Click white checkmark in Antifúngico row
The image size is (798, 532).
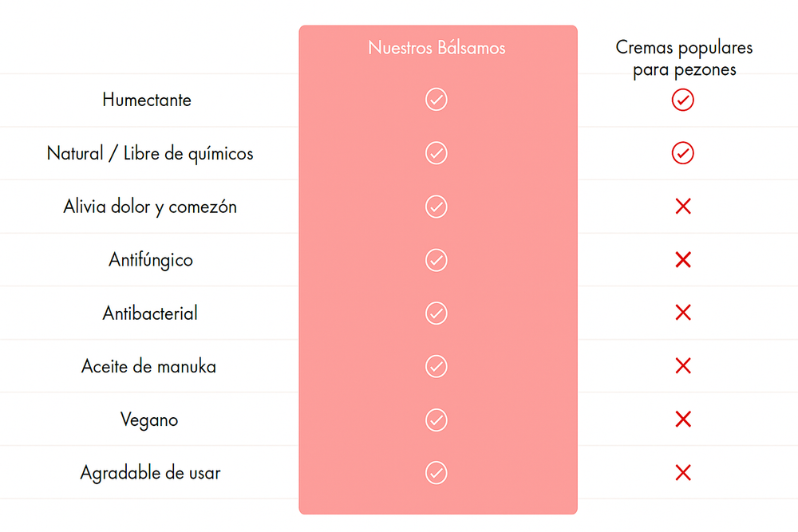click(437, 260)
